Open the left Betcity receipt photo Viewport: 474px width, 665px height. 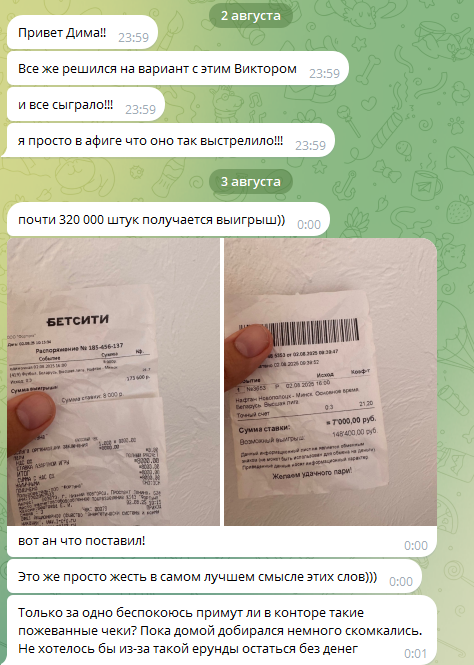[113, 382]
